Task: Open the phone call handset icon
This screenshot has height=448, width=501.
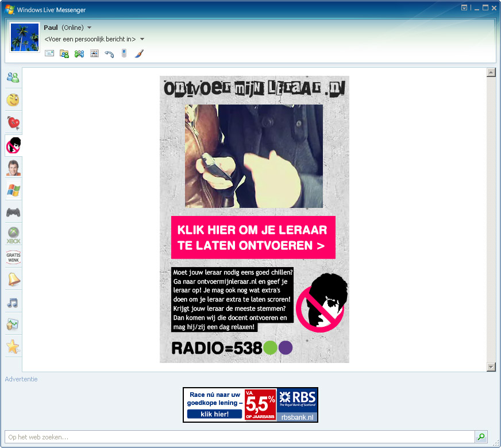Action: click(x=109, y=53)
